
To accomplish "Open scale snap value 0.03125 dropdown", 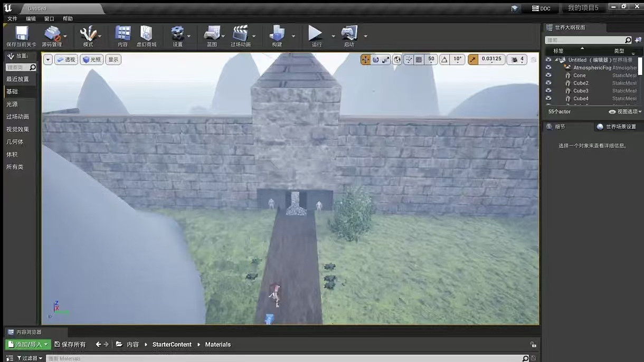I will pyautogui.click(x=491, y=60).
